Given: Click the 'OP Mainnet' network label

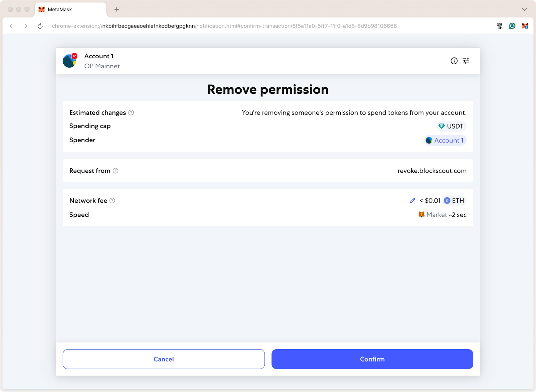Looking at the screenshot, I should point(102,66).
